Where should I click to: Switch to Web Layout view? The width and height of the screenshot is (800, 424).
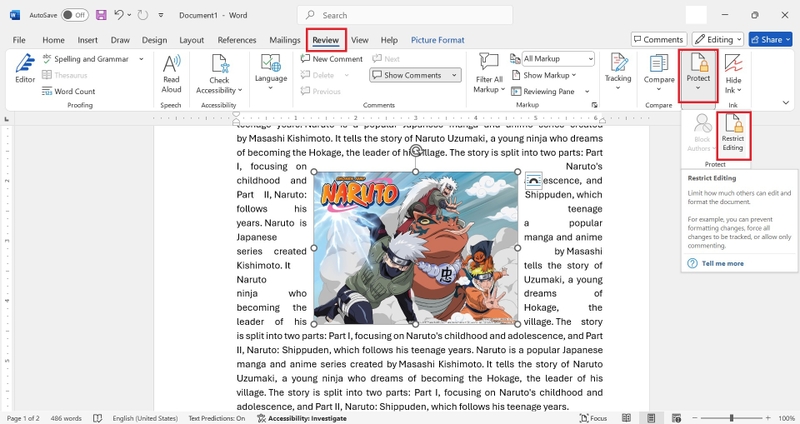676,418
